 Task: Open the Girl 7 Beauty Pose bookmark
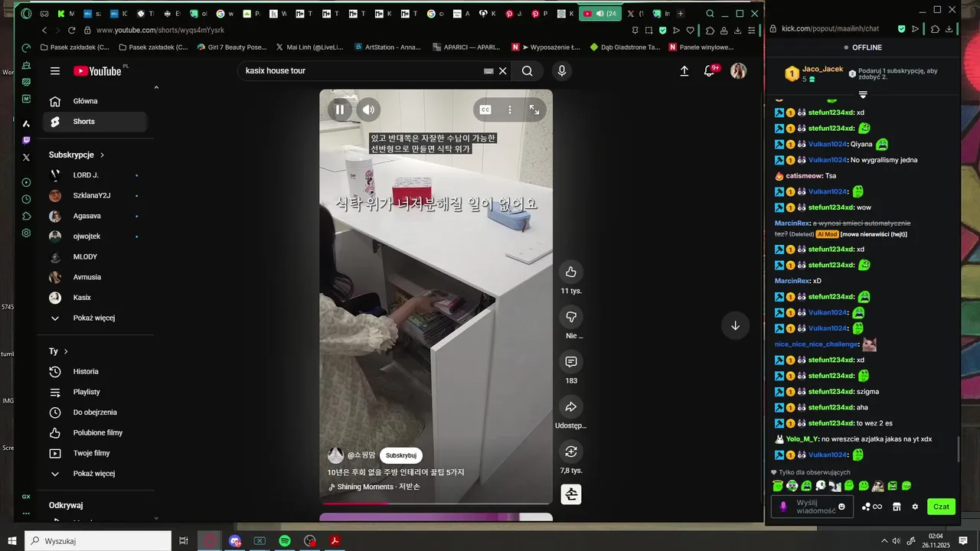coord(231,47)
